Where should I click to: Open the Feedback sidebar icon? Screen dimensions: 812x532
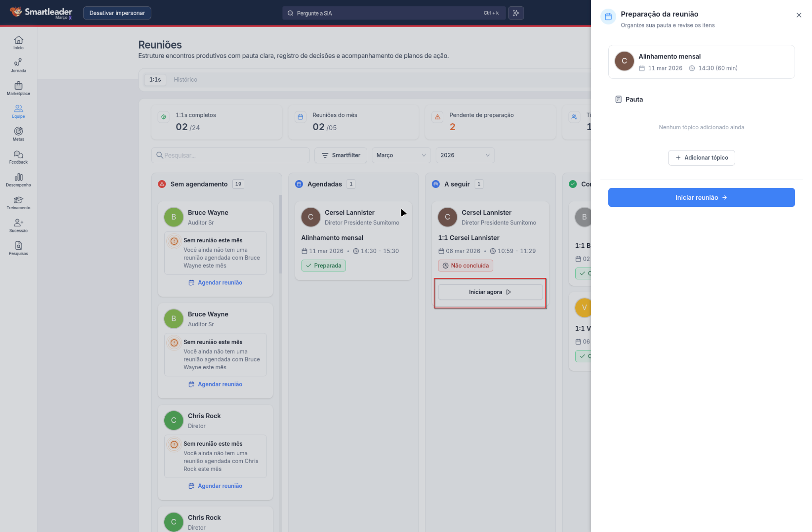tap(18, 157)
